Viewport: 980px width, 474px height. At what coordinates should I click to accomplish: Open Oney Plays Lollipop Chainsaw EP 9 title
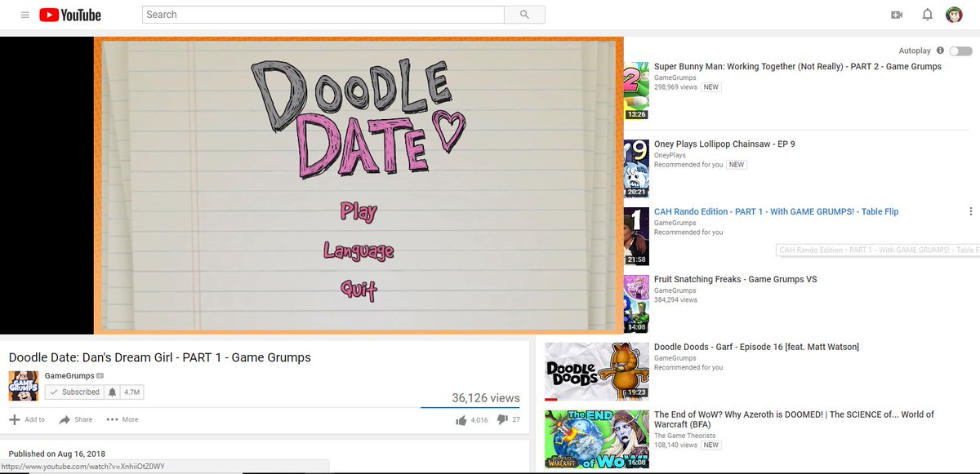pos(724,144)
